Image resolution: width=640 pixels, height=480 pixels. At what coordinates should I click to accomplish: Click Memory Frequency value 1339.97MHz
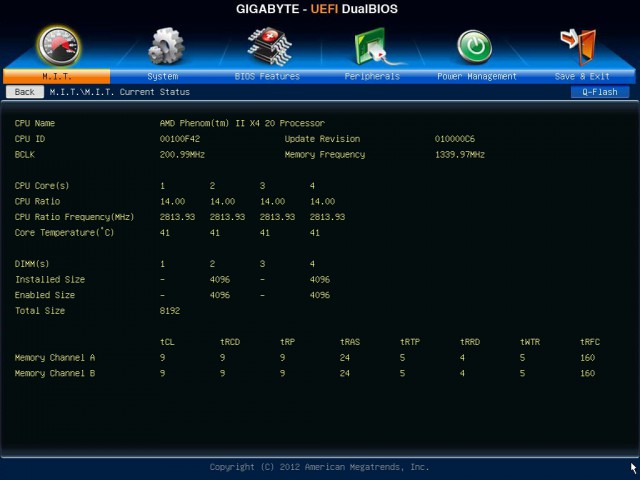[460, 155]
